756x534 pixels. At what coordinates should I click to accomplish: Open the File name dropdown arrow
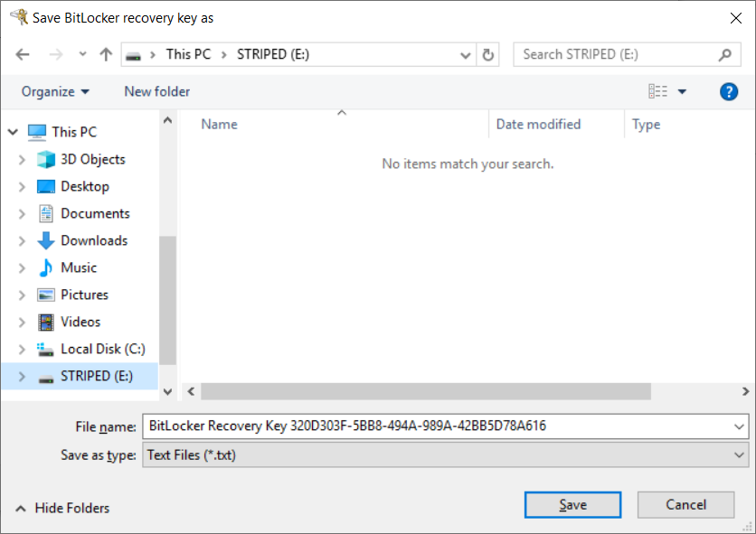pyautogui.click(x=739, y=426)
